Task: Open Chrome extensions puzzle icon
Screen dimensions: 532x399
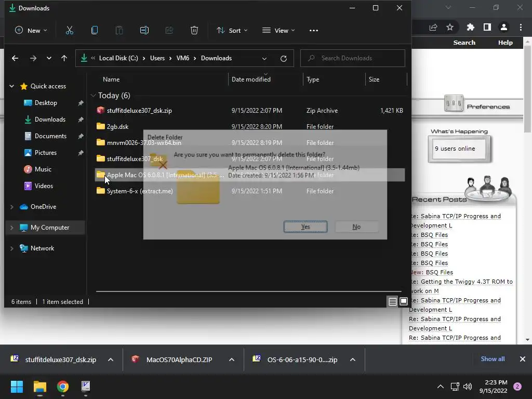Action: click(x=470, y=27)
